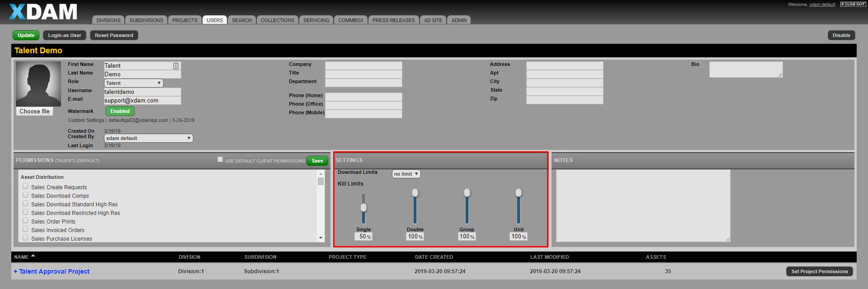
Task: Click the user profile avatar silhouette
Action: [x=38, y=84]
